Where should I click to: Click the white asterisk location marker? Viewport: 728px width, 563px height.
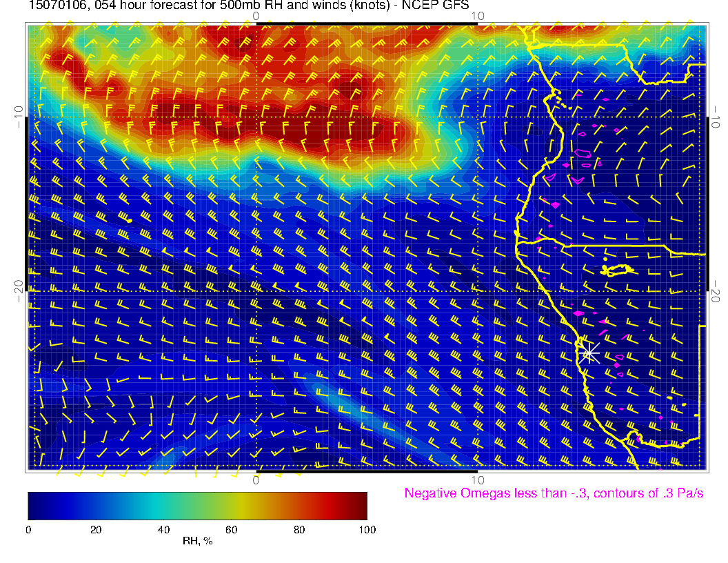pyautogui.click(x=588, y=353)
